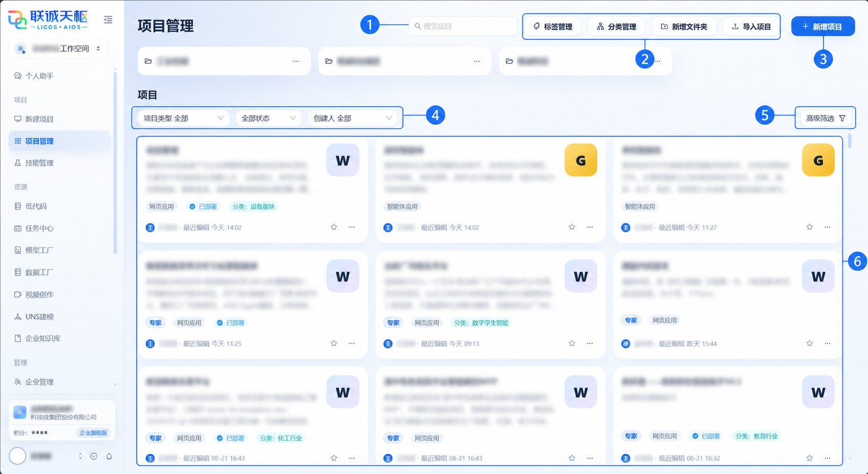Screen dimensions: 868x474
Task: Expand the account switcher arrows in sidebar footer
Action: 80,456
